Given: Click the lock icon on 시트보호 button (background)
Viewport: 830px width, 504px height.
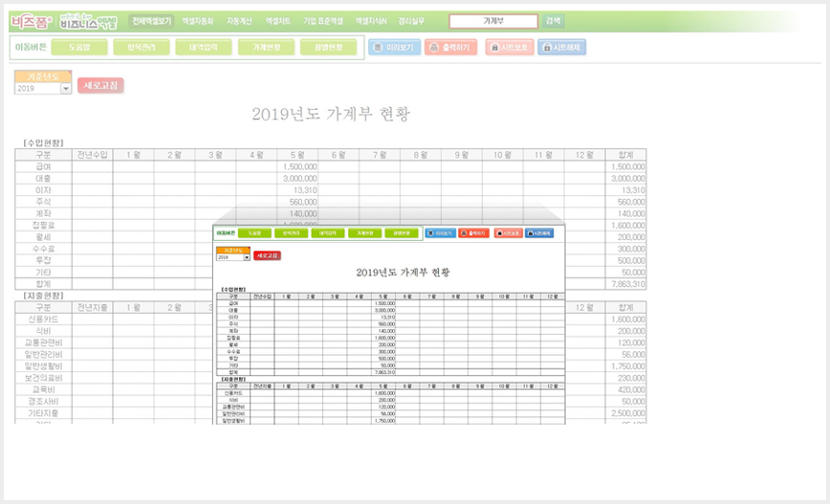Looking at the screenshot, I should pos(495,47).
